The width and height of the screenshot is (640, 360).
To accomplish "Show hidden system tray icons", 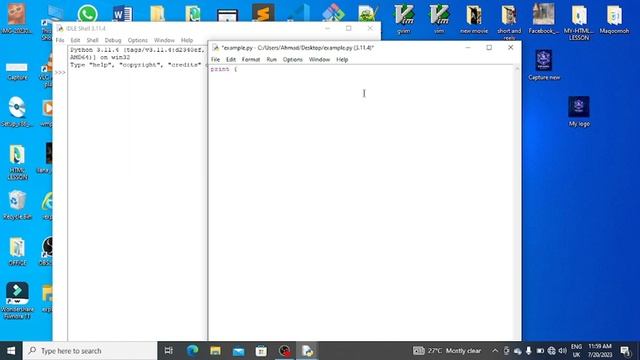I will 495,351.
